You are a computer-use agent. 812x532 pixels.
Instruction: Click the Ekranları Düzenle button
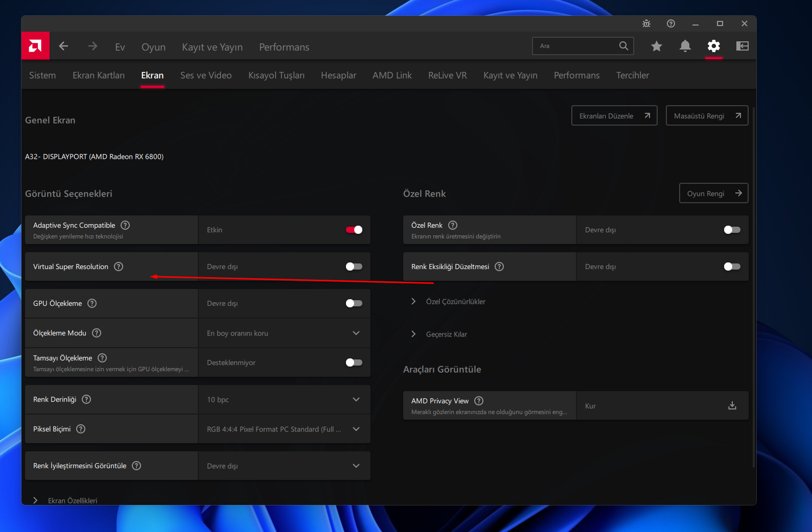click(614, 116)
